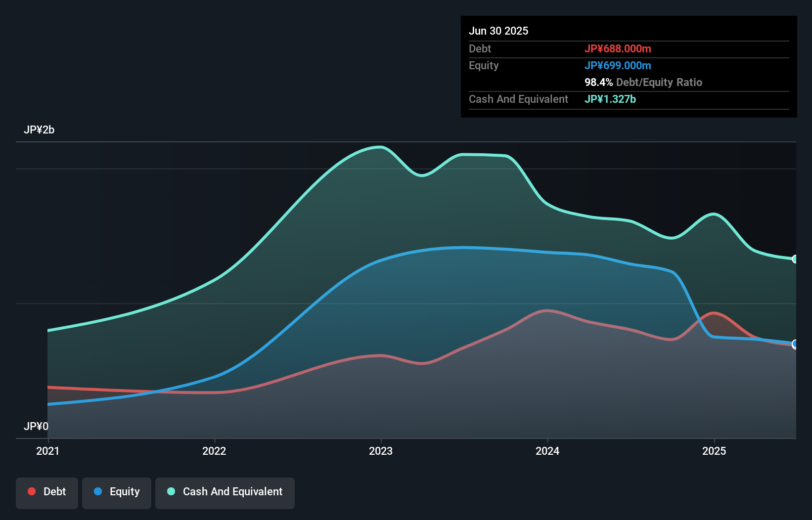Click the JP¥1.327b cash value

pyautogui.click(x=610, y=99)
